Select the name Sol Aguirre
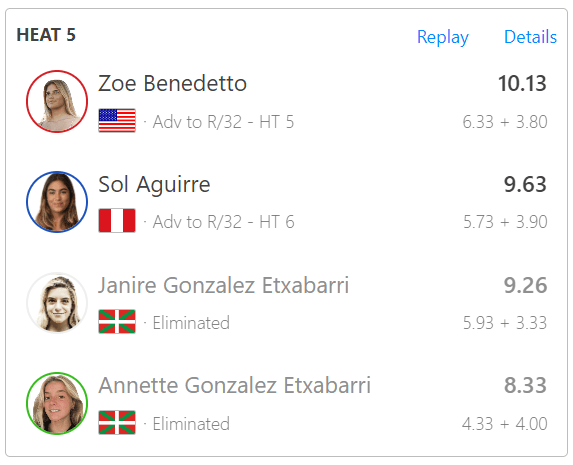Viewport: 573px width, 465px height. (x=154, y=185)
